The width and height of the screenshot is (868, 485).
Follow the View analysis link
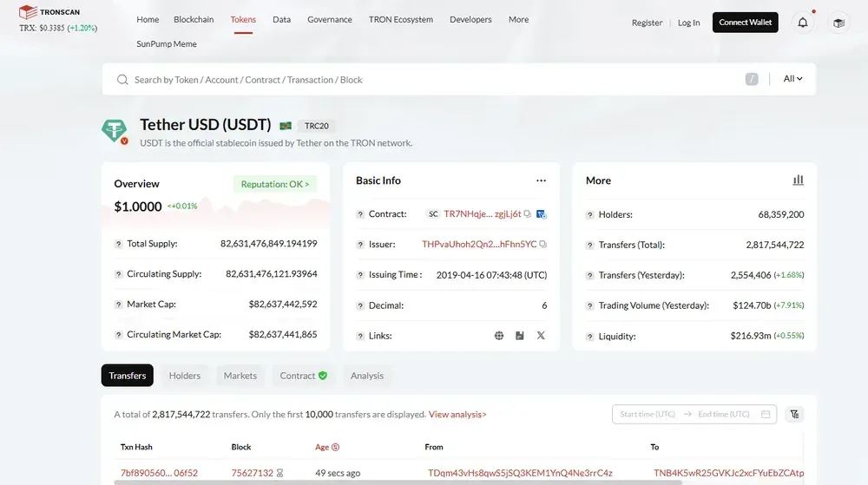[457, 415]
